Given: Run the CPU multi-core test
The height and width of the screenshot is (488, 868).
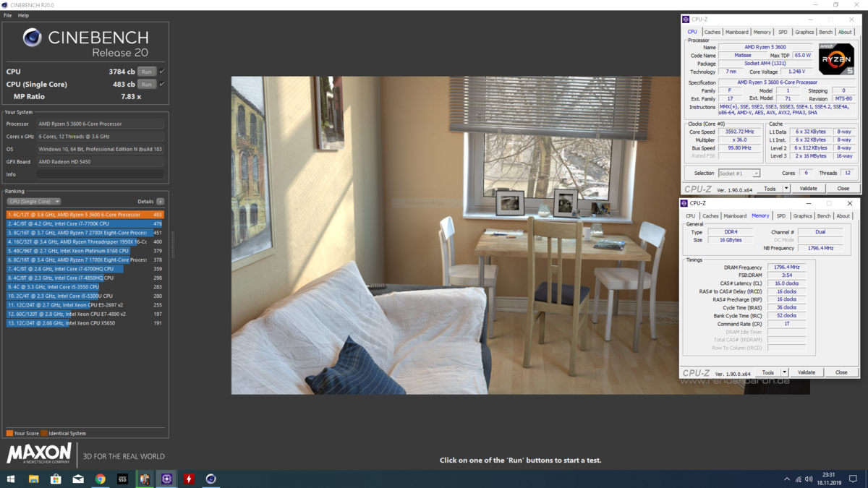Looking at the screenshot, I should click(147, 72).
